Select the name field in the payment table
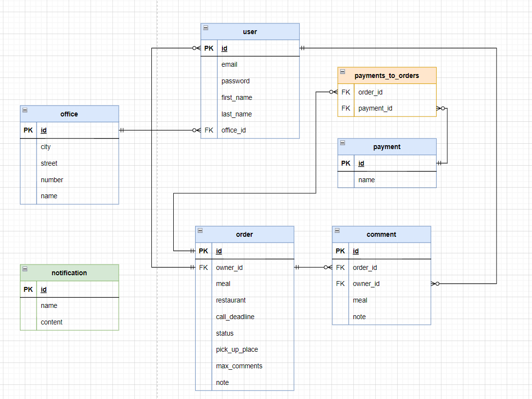 point(366,179)
